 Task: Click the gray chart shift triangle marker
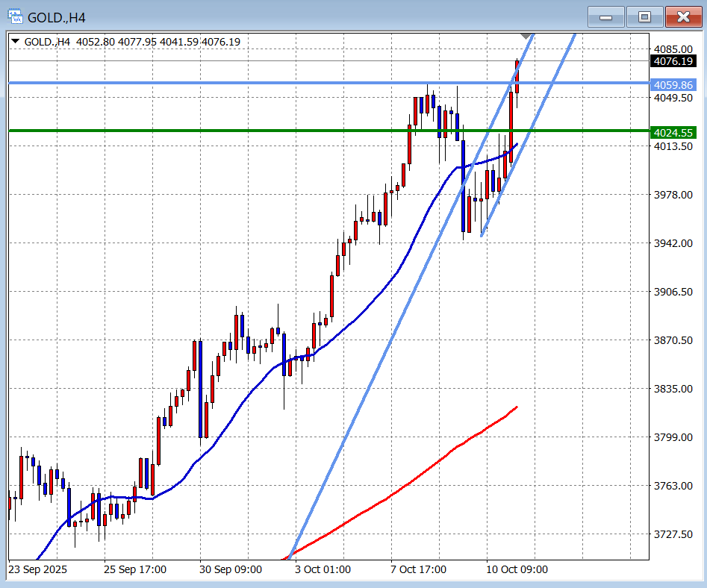[x=526, y=36]
